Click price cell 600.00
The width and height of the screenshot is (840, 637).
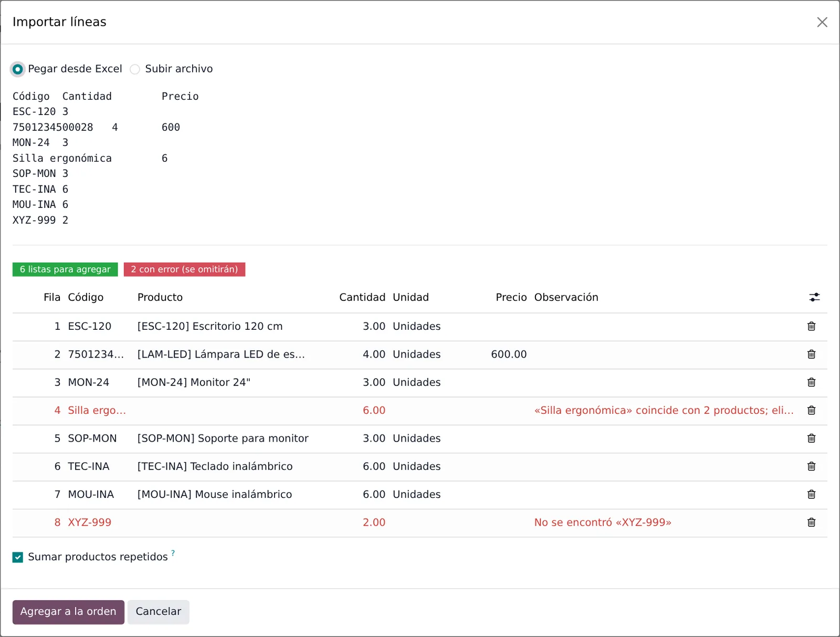tap(509, 354)
